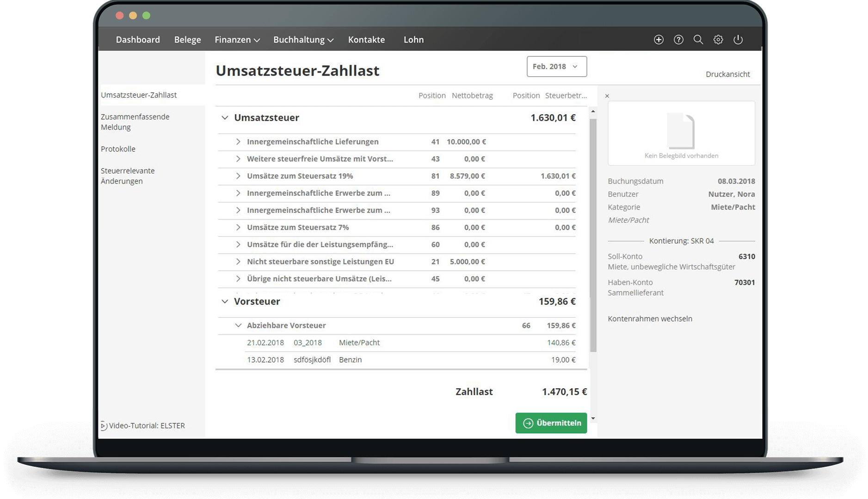Collapse the Vorsteuer section
868x499 pixels.
(x=225, y=302)
